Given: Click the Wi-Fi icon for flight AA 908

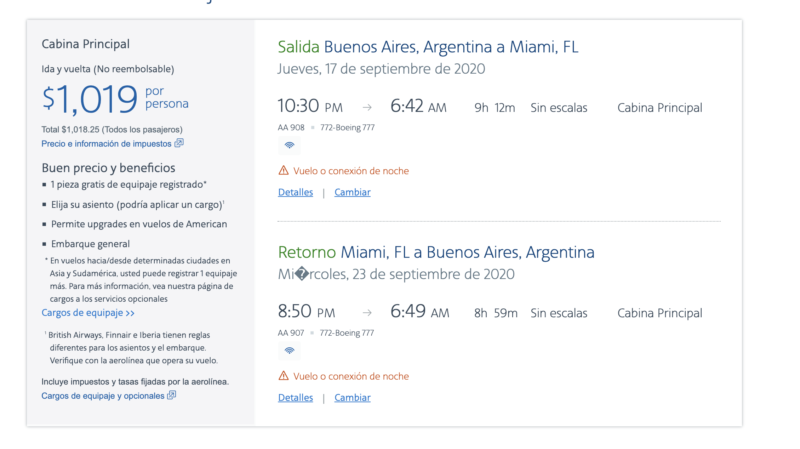Looking at the screenshot, I should tap(289, 145).
